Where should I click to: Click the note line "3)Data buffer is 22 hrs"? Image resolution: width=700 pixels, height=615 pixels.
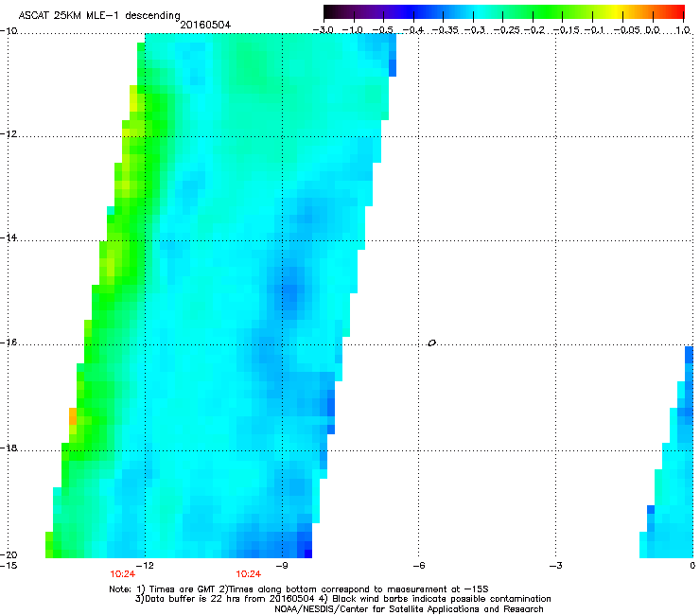pos(342,599)
